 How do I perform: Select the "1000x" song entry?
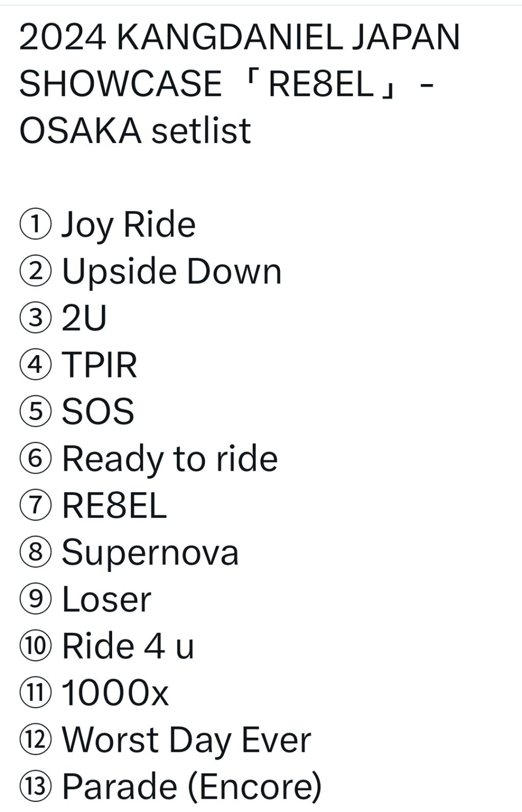(x=115, y=693)
